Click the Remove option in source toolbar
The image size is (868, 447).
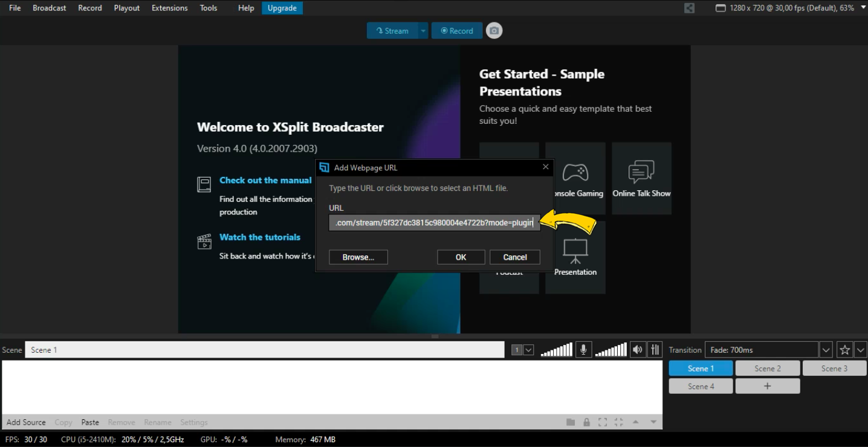121,422
